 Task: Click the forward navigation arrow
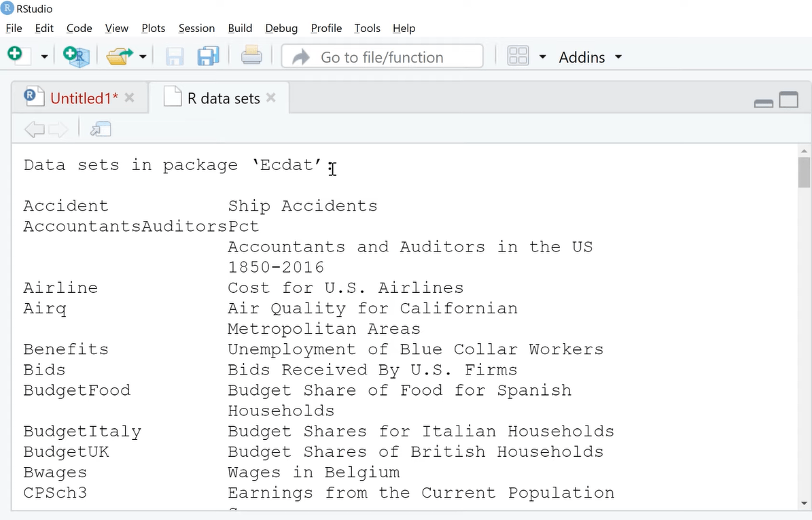pos(58,129)
